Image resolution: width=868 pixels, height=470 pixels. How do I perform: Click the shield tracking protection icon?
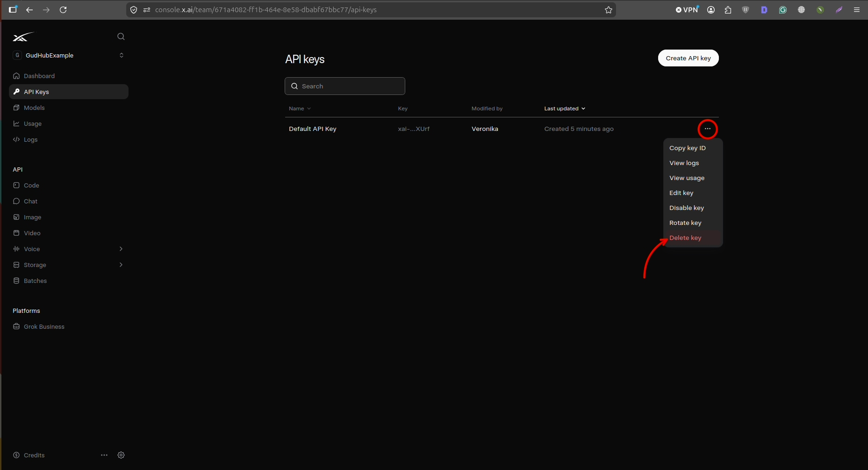coord(134,9)
